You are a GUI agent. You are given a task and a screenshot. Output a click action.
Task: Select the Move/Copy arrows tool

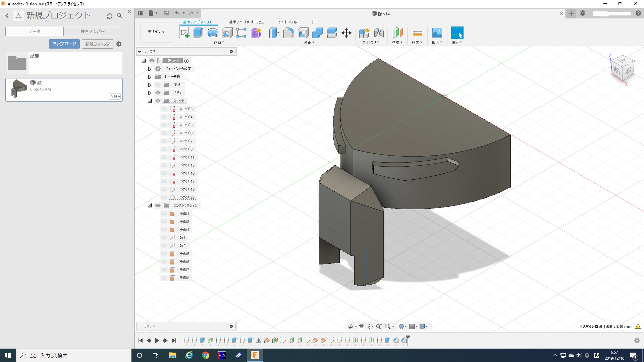(346, 33)
